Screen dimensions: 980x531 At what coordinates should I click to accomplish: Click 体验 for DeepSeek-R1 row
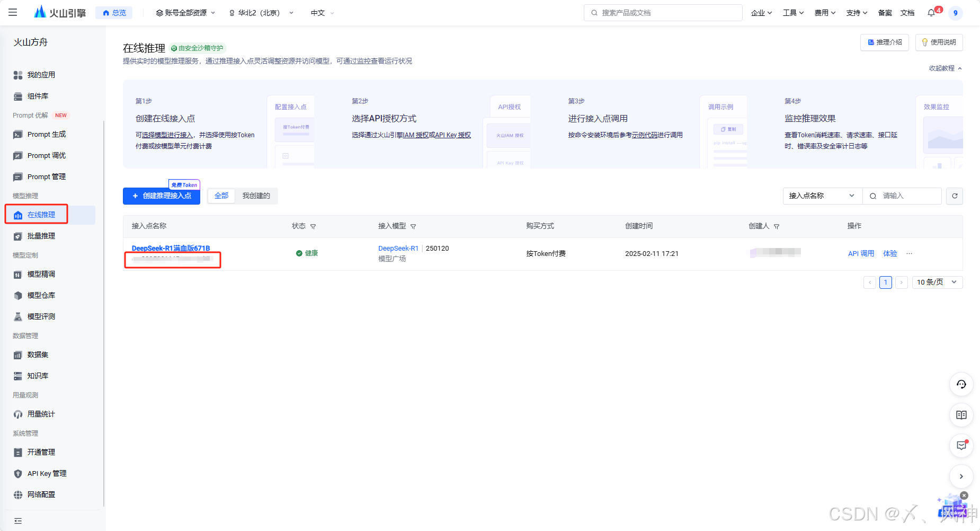(890, 254)
